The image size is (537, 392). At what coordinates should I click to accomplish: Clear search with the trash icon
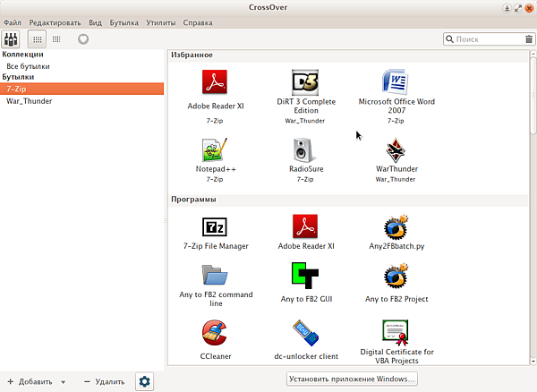[x=529, y=39]
